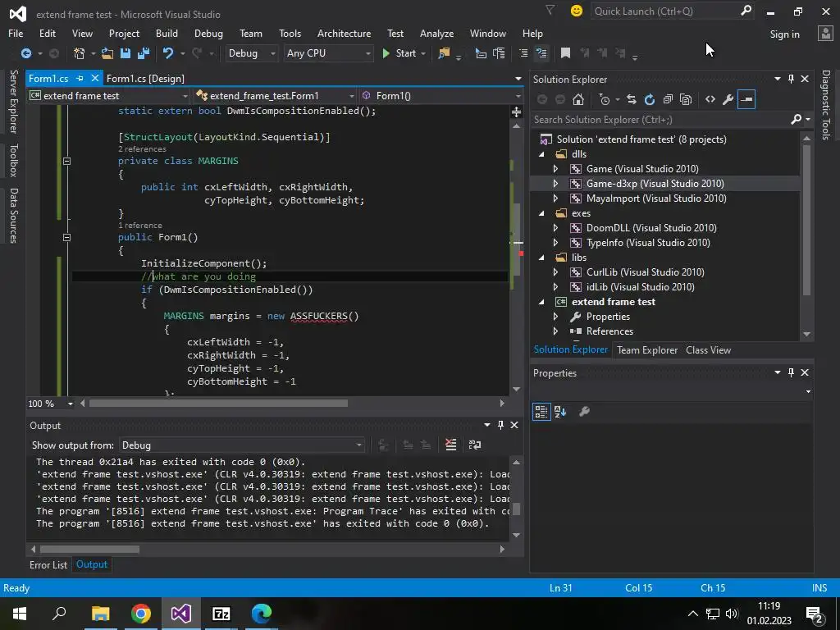Viewport: 840px width, 630px height.
Task: Toggle Word Wrap in the Output window
Action: [475, 445]
